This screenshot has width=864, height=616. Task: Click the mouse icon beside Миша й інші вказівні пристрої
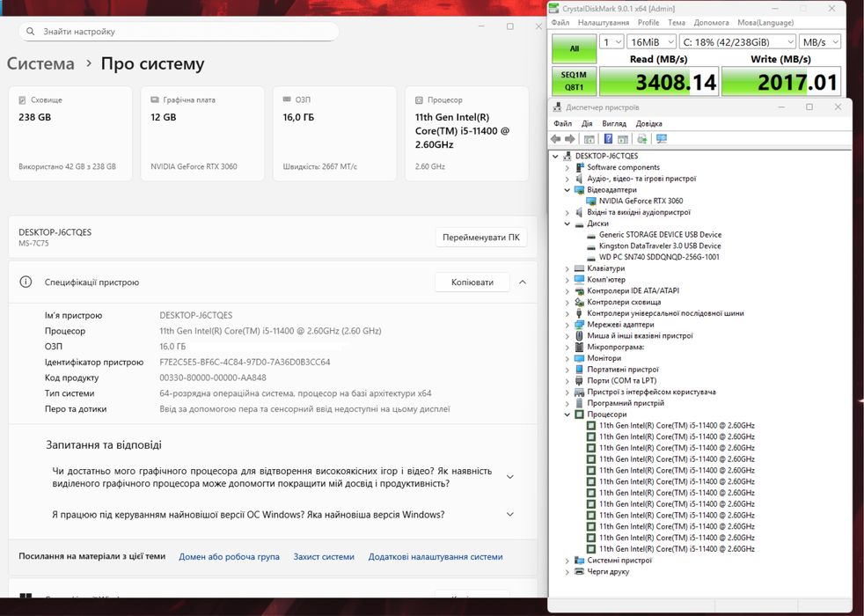579,335
